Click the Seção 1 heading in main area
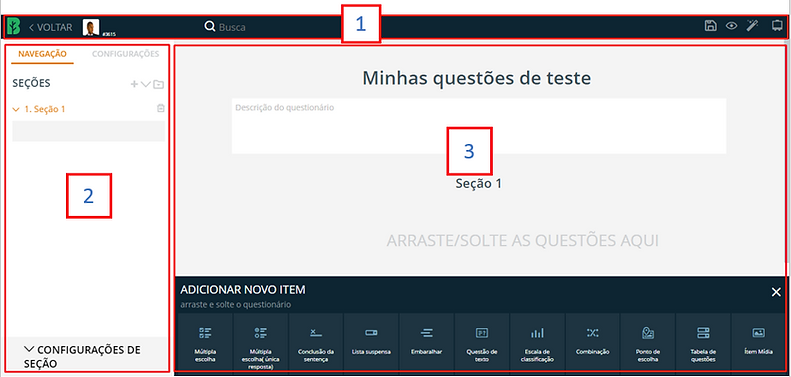 pos(479,184)
